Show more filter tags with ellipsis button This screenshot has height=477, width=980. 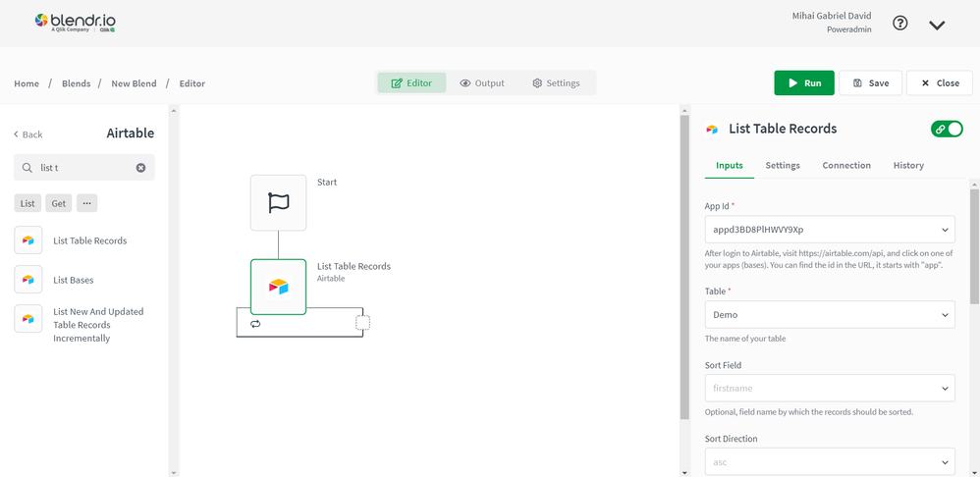(86, 203)
